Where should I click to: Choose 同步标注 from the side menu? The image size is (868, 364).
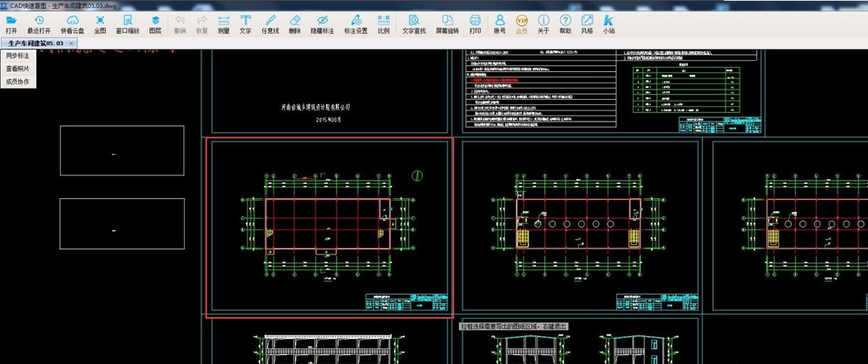[x=17, y=56]
